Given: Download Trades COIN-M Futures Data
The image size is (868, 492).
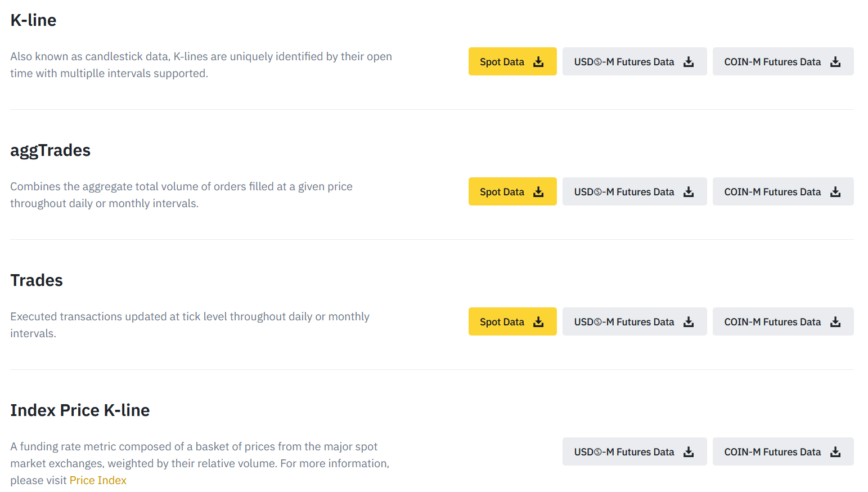Looking at the screenshot, I should point(783,321).
